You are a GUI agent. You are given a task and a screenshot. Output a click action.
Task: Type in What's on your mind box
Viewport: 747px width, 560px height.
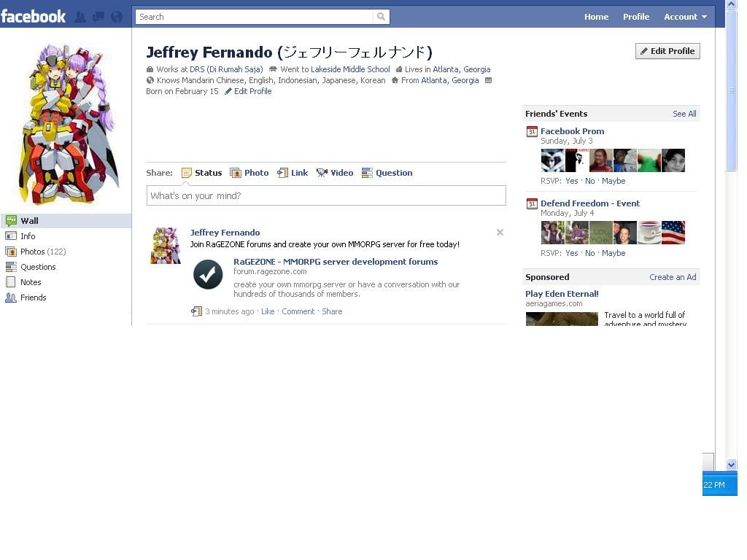[x=326, y=195]
